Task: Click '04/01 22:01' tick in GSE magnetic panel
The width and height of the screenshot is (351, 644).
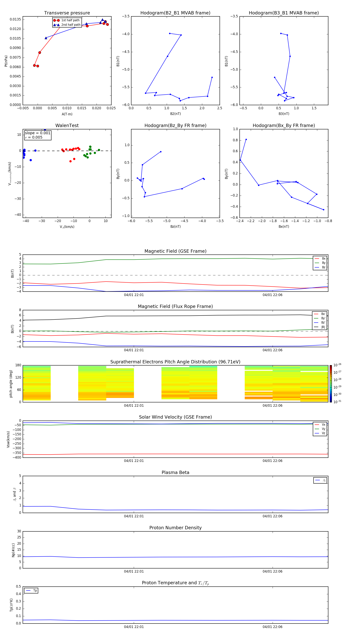Action: [134, 295]
